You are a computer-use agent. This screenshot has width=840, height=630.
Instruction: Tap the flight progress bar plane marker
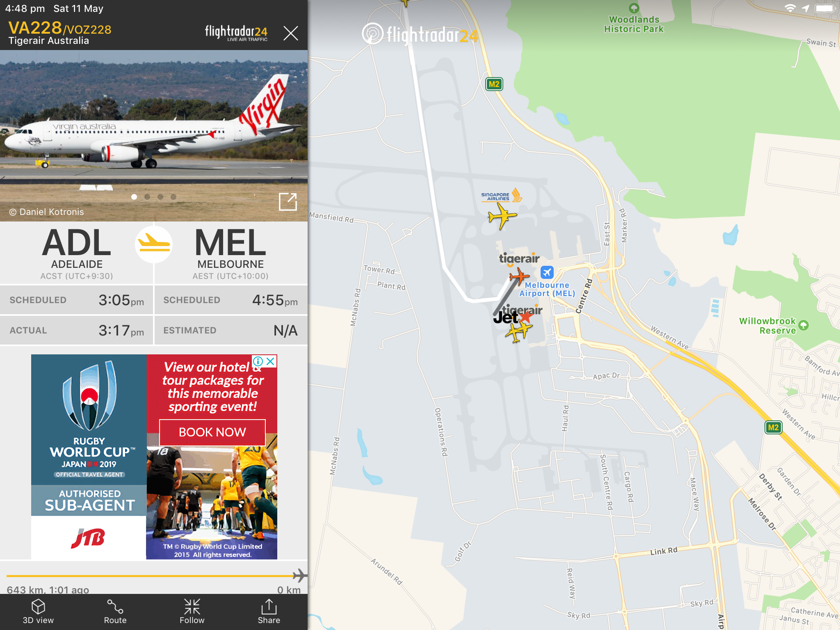[x=300, y=575]
